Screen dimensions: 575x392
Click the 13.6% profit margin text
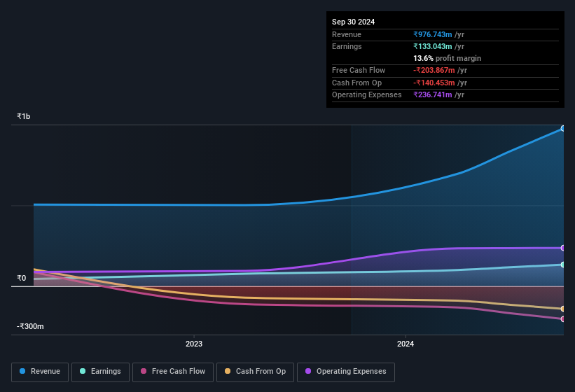point(447,58)
